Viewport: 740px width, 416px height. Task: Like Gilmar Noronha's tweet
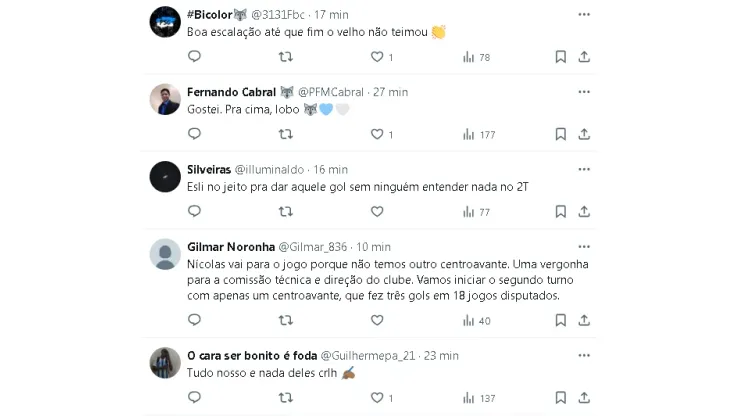pos(377,320)
